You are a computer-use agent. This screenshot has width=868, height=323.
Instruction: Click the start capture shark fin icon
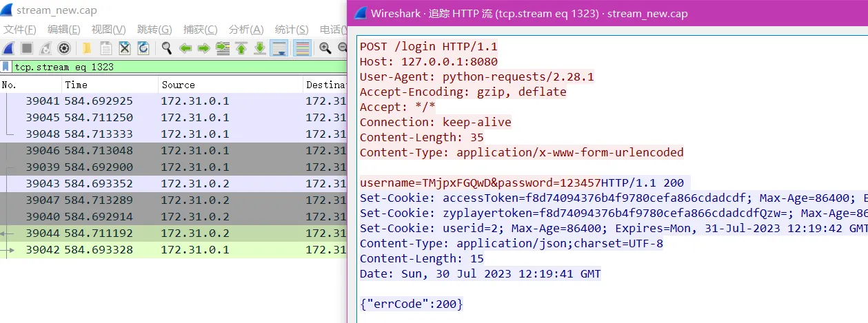[8, 48]
